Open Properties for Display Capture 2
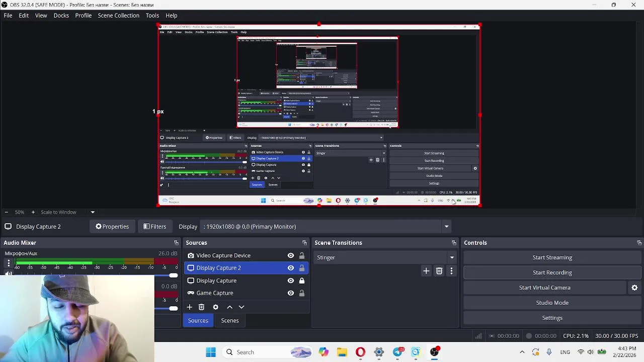This screenshot has height=362, width=644. point(112,227)
